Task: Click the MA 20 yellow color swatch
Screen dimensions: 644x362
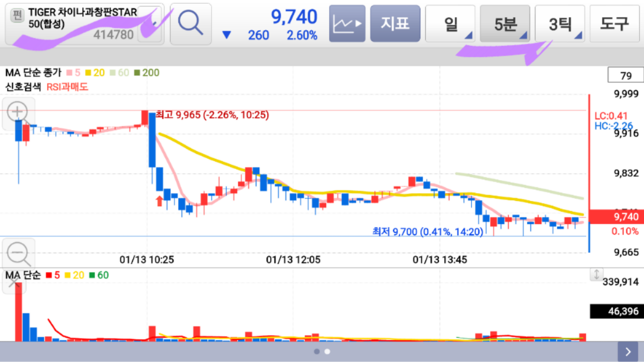Action: coord(88,73)
